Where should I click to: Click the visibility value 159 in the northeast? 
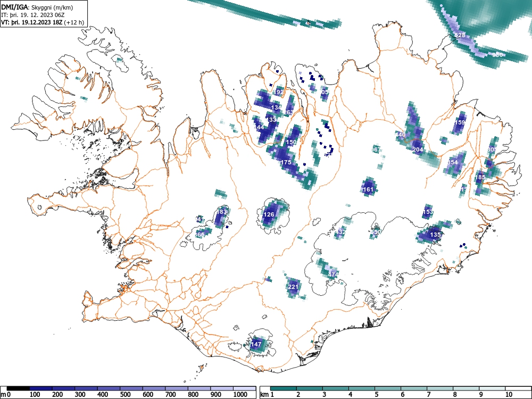pyautogui.click(x=460, y=122)
